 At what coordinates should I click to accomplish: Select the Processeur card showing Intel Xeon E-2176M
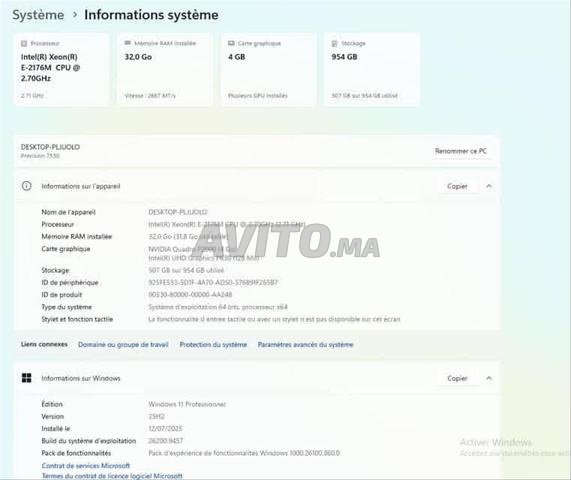[x=62, y=70]
